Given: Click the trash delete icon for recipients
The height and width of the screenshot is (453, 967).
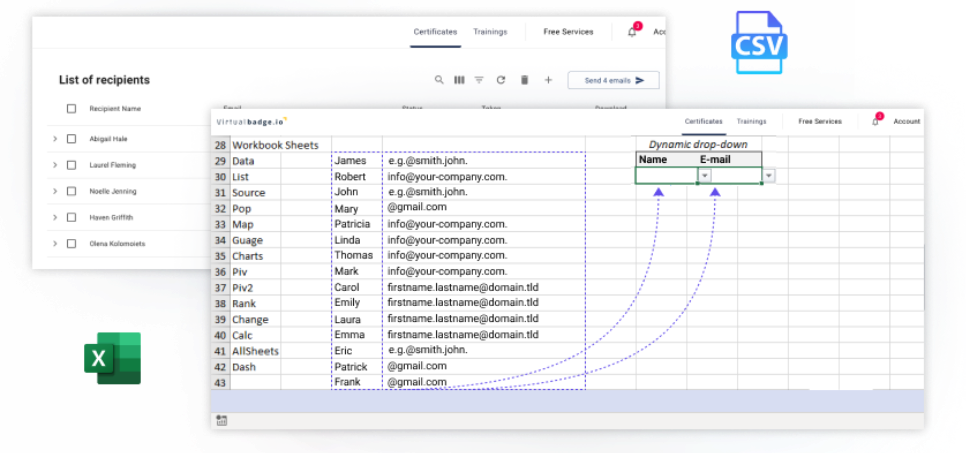Looking at the screenshot, I should pos(524,80).
